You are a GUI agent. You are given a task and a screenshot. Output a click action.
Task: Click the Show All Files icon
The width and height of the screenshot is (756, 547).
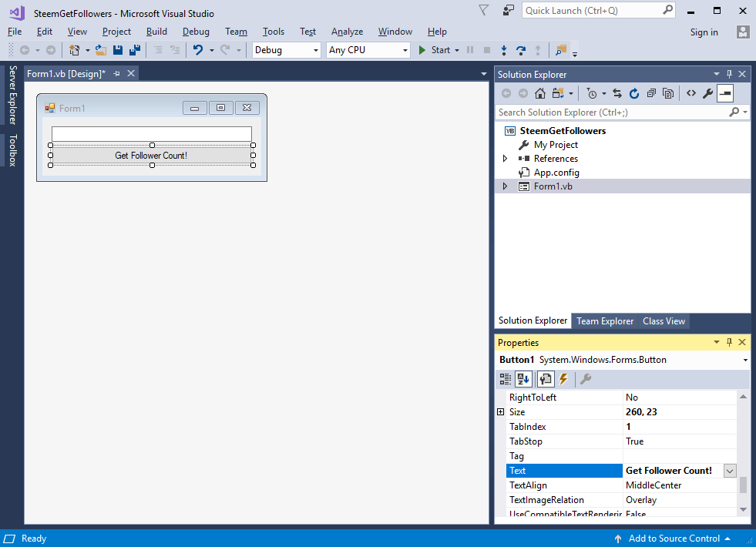coord(668,93)
